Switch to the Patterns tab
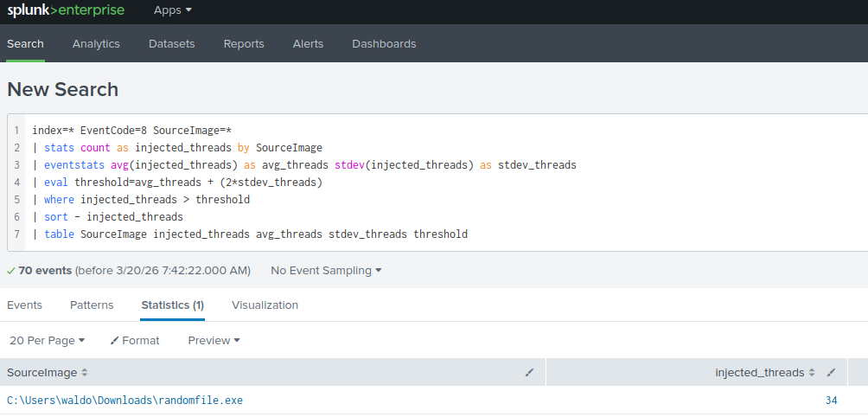 pos(92,305)
